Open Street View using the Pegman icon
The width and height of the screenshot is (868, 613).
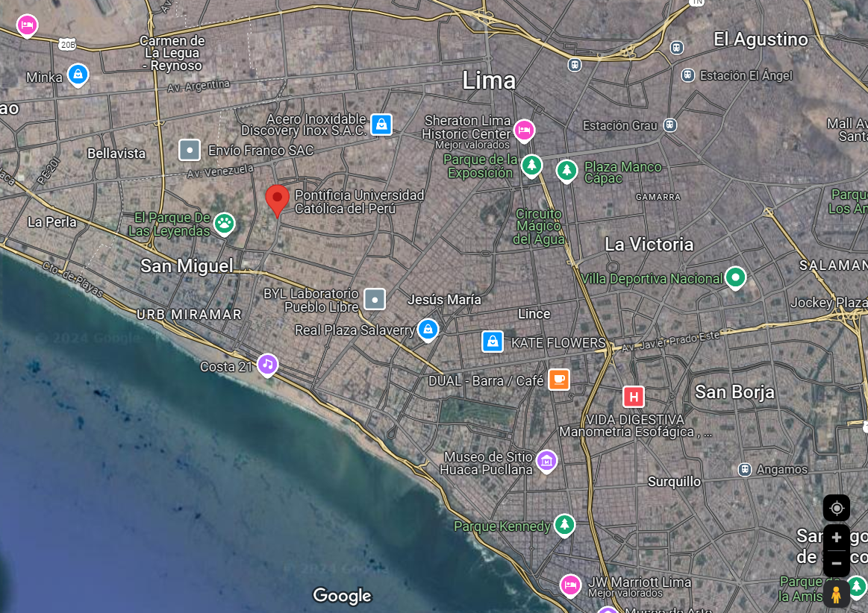click(x=837, y=594)
